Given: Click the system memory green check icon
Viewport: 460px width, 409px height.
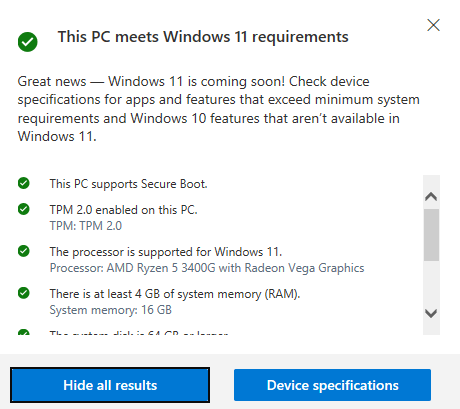Looking at the screenshot, I should [24, 293].
